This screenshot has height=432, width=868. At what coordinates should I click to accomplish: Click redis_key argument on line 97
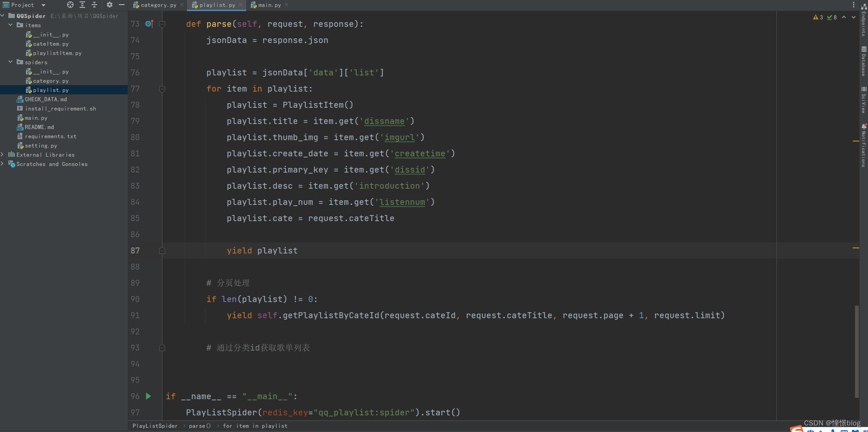tap(285, 413)
